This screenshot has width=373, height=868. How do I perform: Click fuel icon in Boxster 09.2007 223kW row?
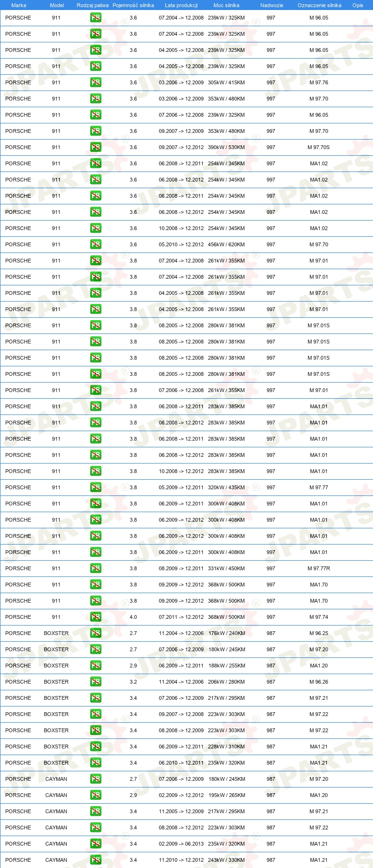95,714
